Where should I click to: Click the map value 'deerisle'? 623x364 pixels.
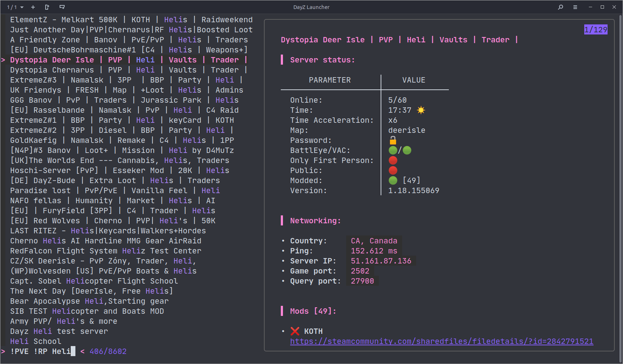coord(407,130)
